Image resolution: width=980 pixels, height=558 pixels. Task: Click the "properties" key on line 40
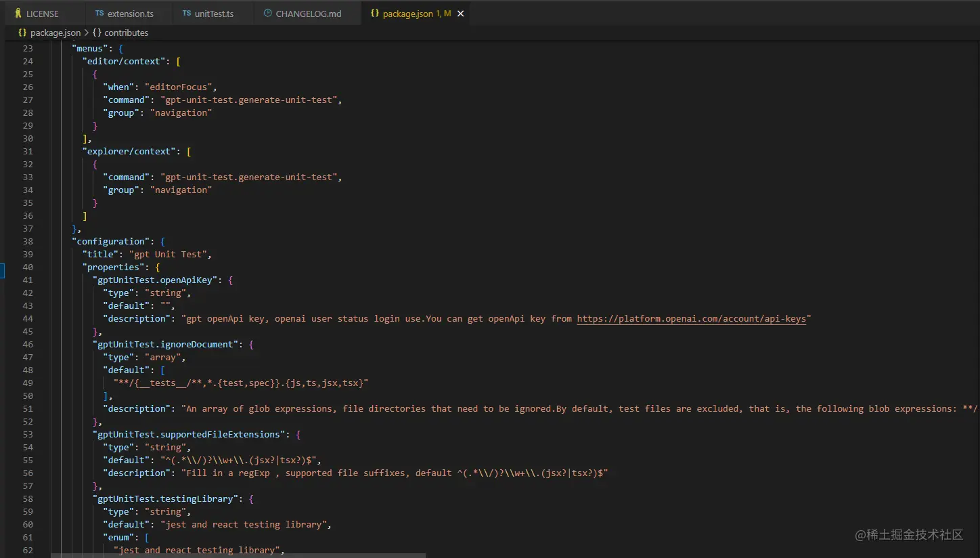(x=113, y=267)
